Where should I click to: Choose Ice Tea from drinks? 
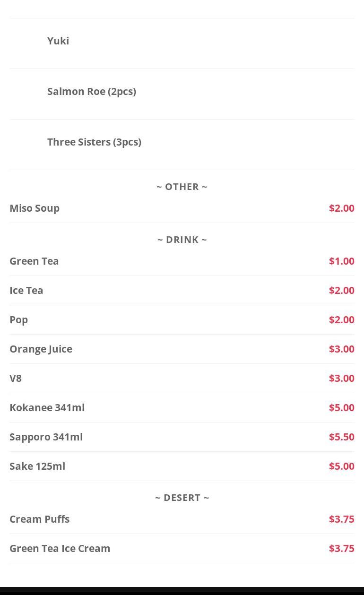tap(26, 290)
